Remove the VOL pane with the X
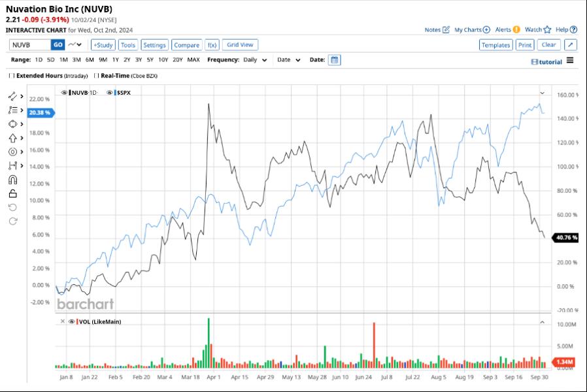This screenshot has width=587, height=392. click(63, 321)
